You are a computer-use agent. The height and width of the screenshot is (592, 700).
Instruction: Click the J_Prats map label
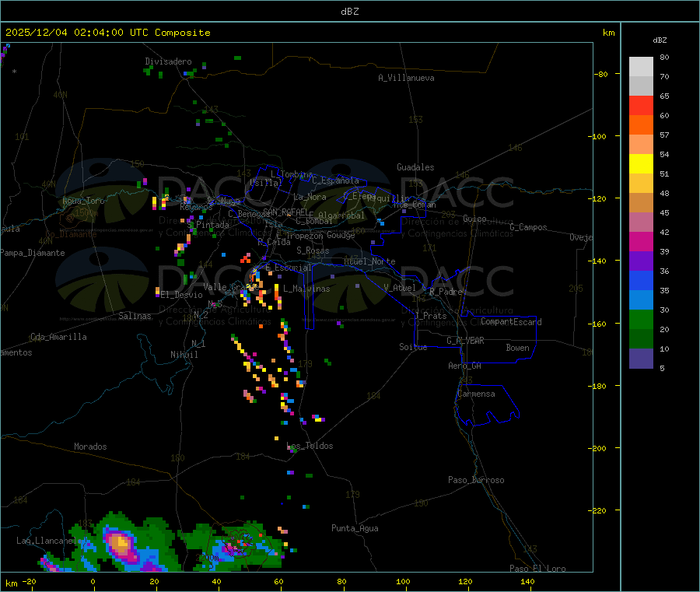click(431, 316)
